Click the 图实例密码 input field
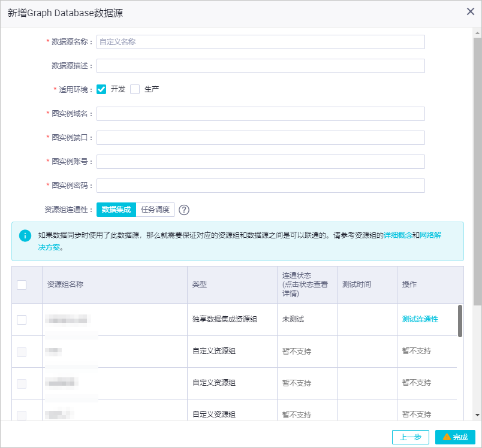Viewport: 482px width, 448px height. [260, 186]
